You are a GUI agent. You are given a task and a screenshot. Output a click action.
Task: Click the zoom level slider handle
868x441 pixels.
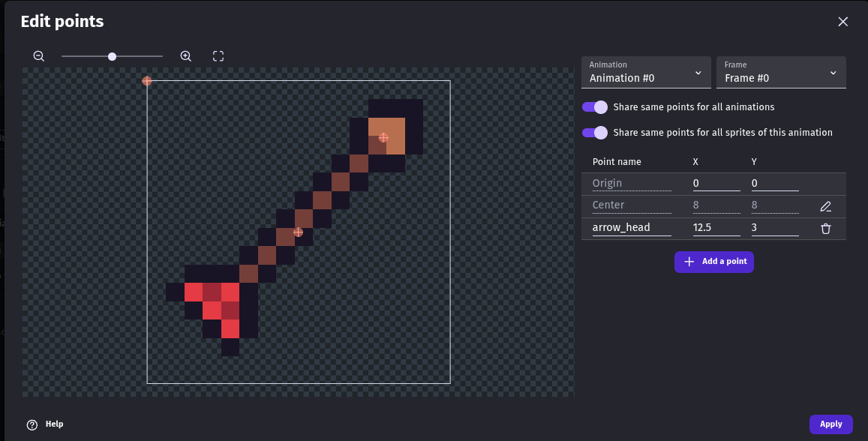tap(112, 56)
